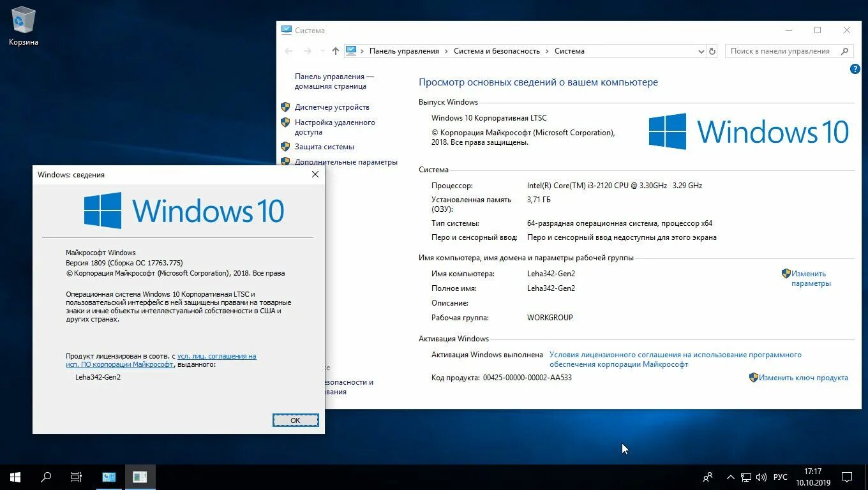Open Защита системы link
This screenshot has height=490, width=868.
coord(324,147)
